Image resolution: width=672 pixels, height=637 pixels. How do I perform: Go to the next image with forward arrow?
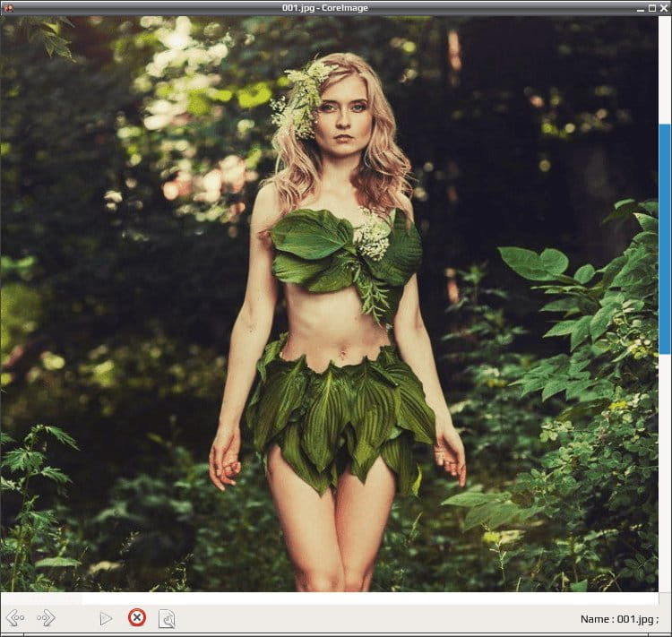[x=46, y=617]
